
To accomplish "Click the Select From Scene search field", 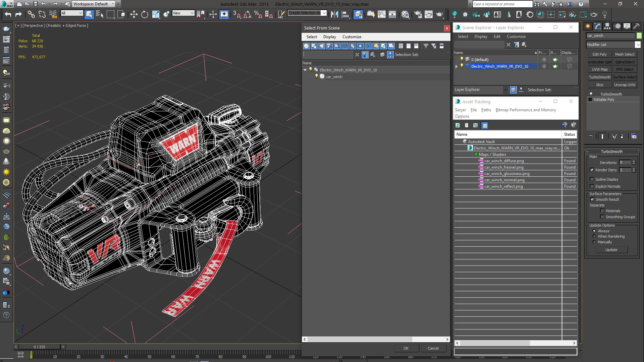I will (328, 55).
